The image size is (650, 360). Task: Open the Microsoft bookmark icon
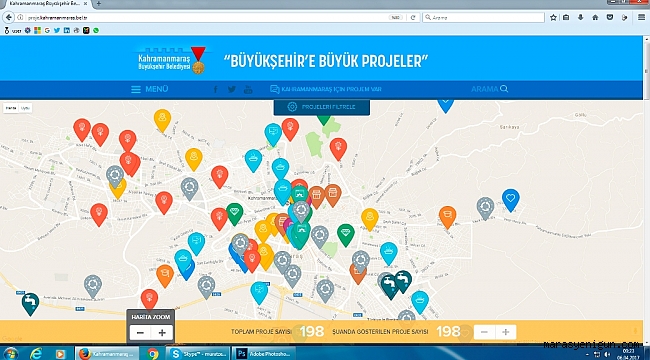coord(38,30)
